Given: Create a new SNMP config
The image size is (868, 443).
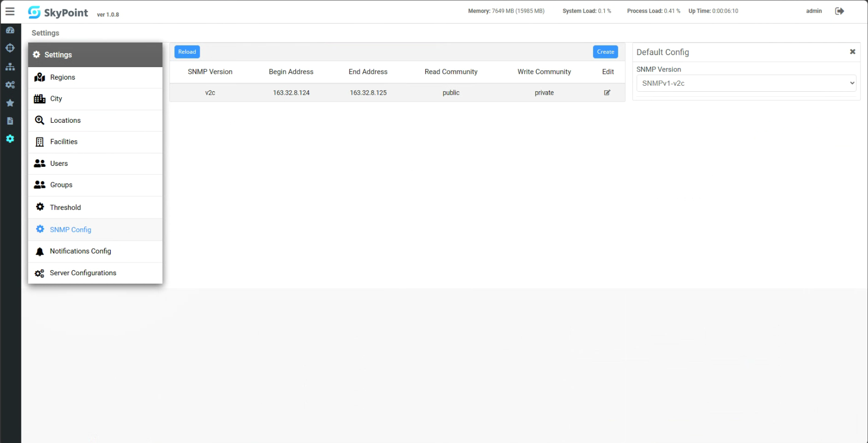Looking at the screenshot, I should [605, 52].
